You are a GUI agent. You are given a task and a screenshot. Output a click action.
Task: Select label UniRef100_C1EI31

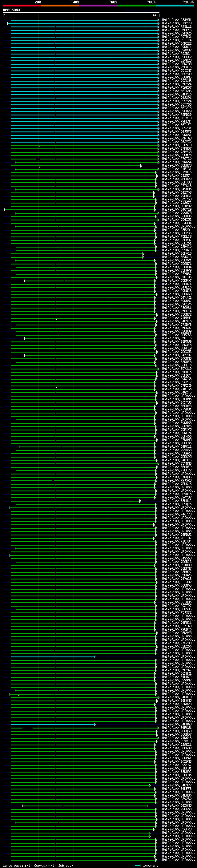pos(176,169)
